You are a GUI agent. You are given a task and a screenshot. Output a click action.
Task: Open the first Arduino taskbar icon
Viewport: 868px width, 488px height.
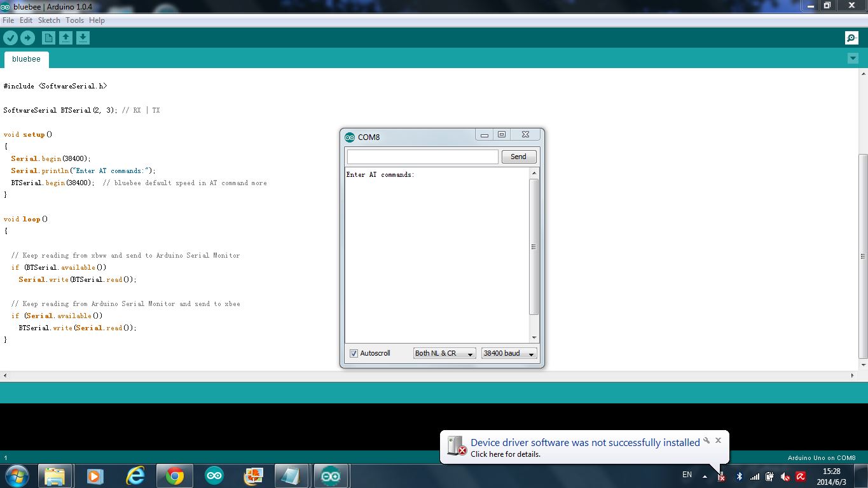214,476
